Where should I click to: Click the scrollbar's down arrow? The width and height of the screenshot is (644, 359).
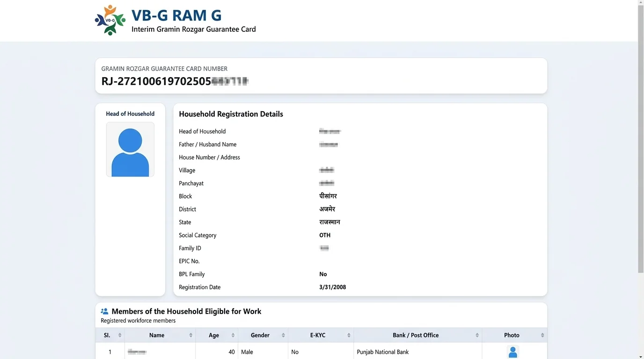pos(641,356)
